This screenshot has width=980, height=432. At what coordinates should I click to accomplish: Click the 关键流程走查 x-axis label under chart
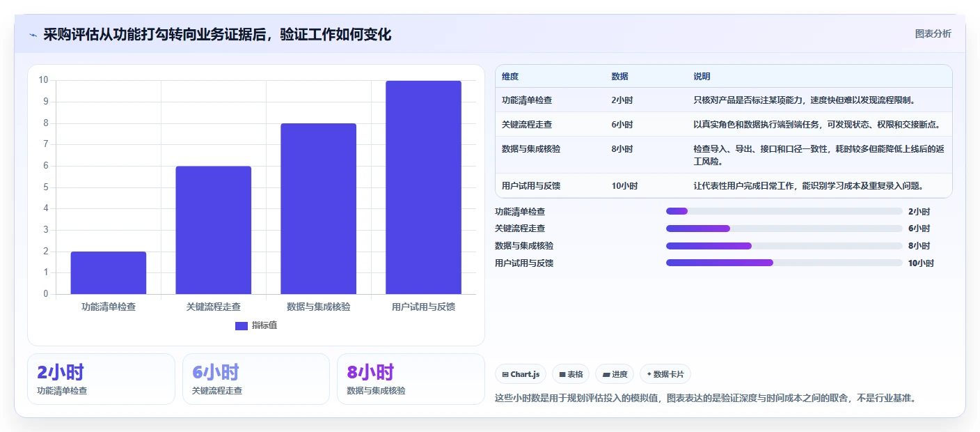click(214, 307)
